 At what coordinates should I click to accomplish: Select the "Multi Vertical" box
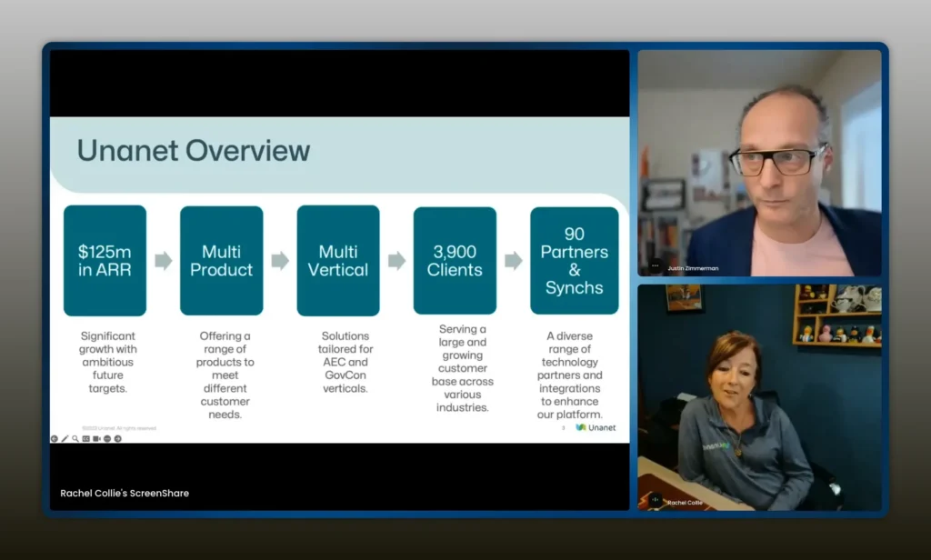pos(338,261)
